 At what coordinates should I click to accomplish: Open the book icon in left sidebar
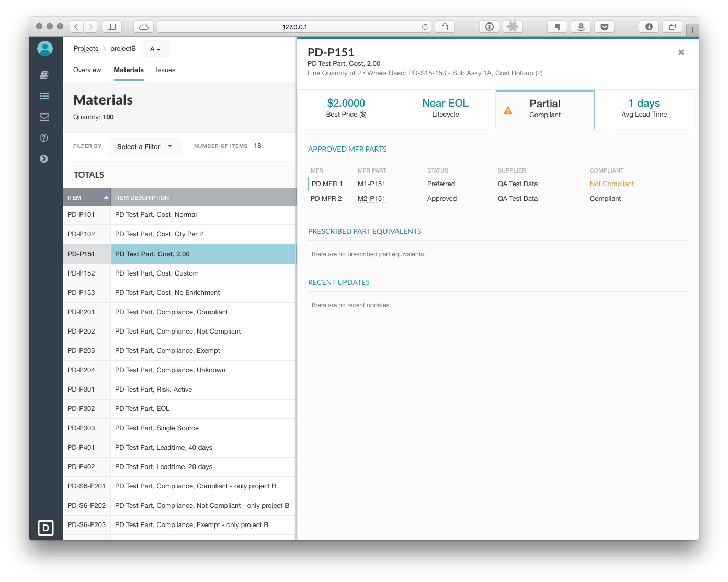44,75
